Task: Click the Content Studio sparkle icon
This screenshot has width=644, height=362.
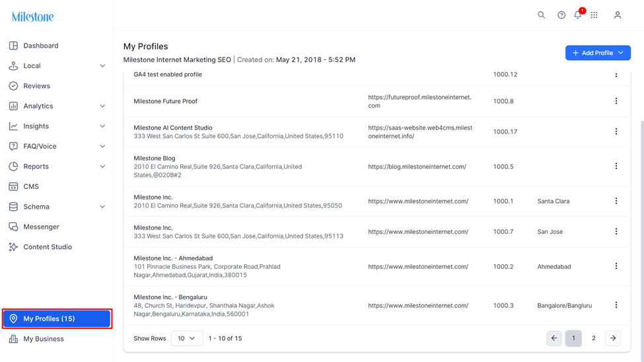Action: [x=13, y=247]
